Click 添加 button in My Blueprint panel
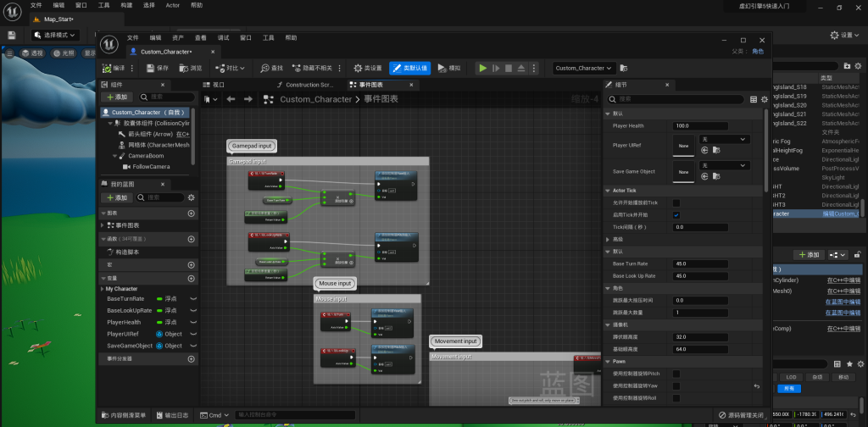This screenshot has height=427, width=868. (x=117, y=197)
